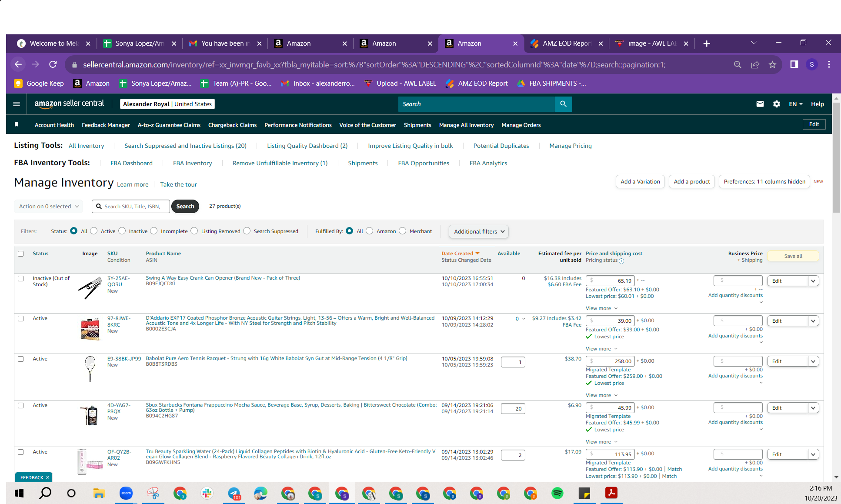Close the FEEDBACK tab with its X
841x504 pixels.
(47, 477)
